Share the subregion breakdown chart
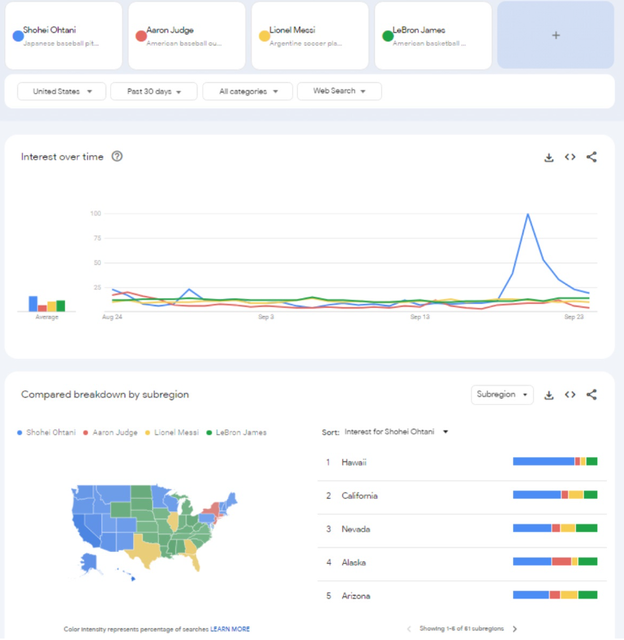This screenshot has height=640, width=624. [591, 395]
